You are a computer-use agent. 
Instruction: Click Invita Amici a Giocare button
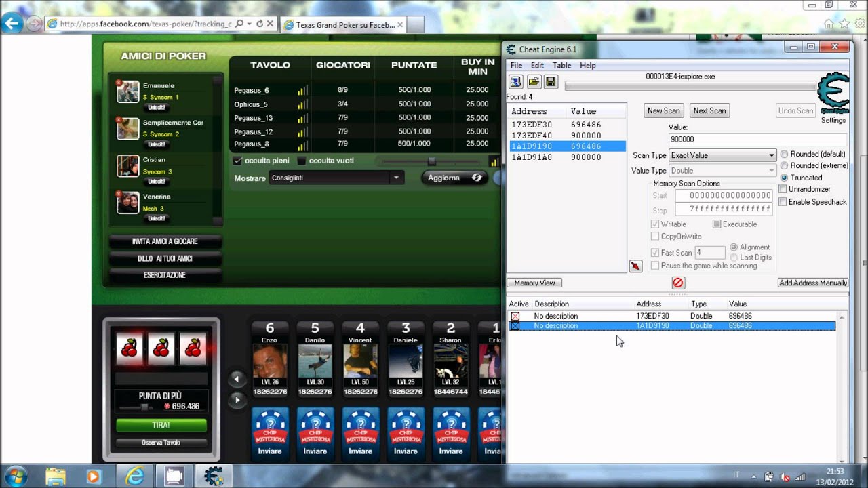[165, 241]
